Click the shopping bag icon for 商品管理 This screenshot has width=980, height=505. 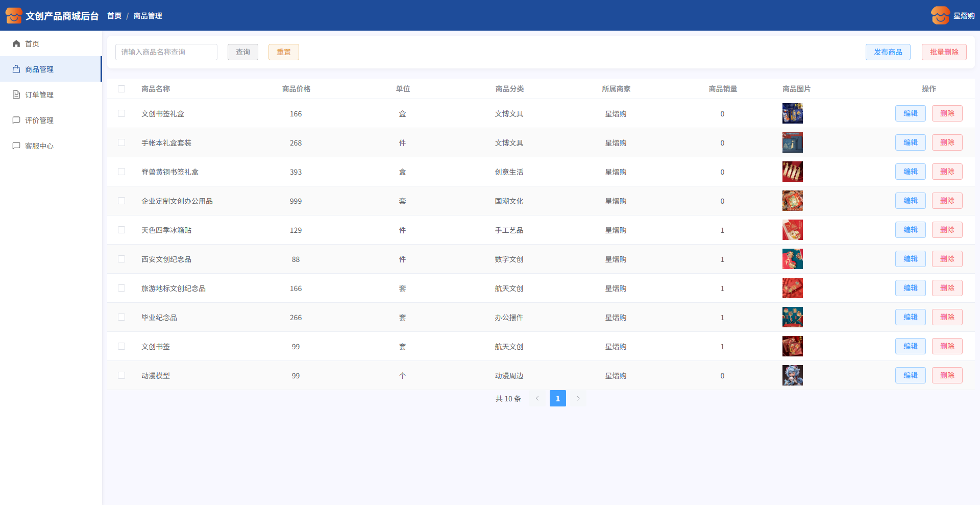16,69
